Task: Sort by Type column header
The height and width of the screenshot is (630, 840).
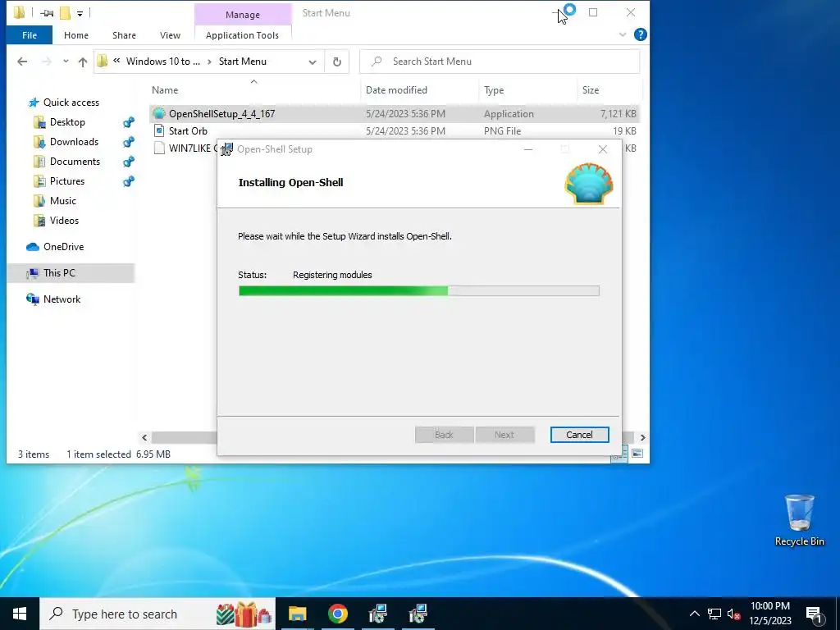Action: (x=527, y=90)
